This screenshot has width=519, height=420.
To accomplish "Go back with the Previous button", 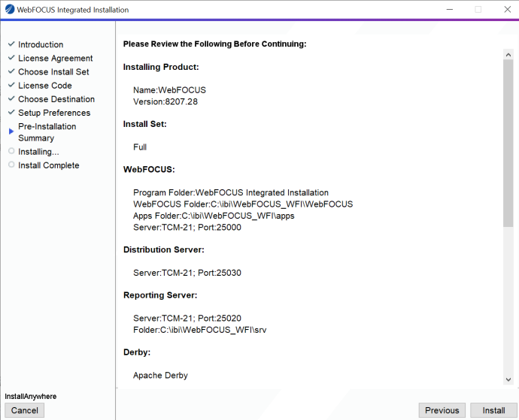I will tap(442, 410).
